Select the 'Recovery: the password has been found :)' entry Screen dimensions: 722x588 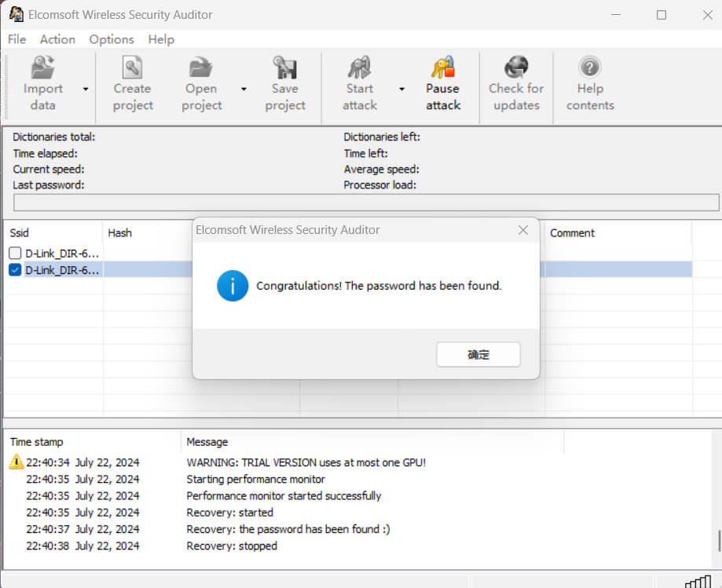(288, 529)
